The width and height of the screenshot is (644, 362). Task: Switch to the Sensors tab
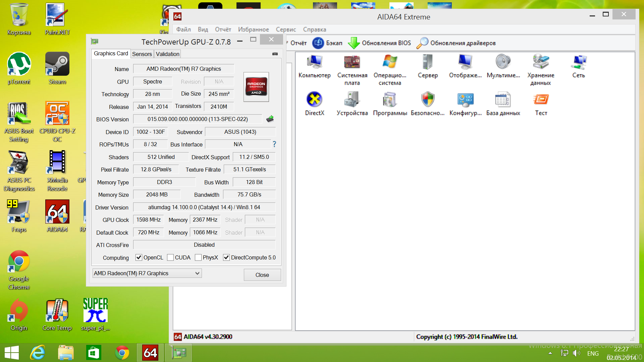(142, 54)
